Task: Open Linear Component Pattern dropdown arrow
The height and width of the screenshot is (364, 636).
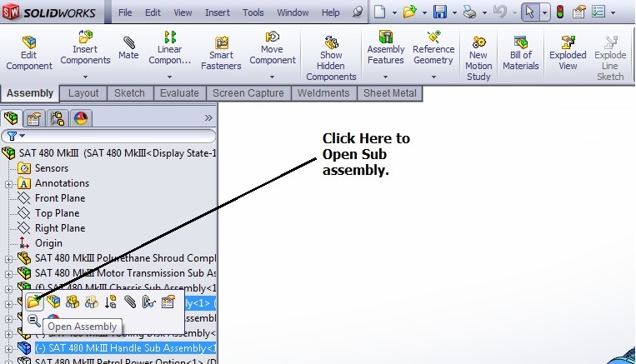Action: tap(169, 77)
